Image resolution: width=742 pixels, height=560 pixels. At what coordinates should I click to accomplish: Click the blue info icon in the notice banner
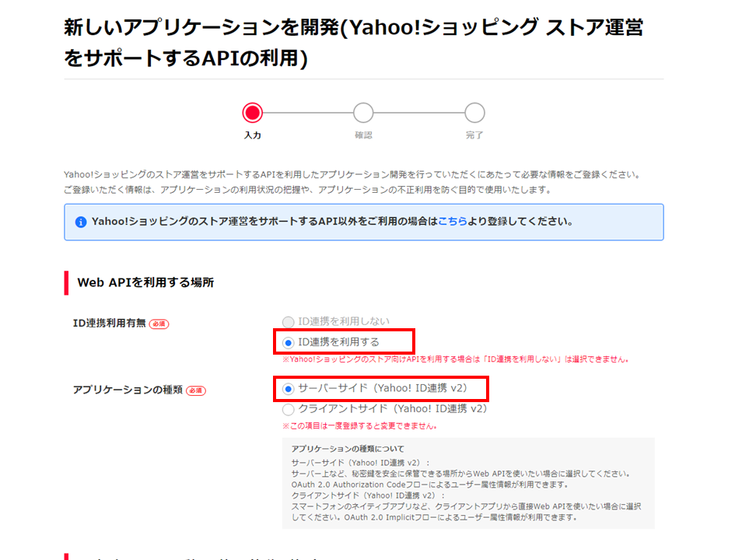pos(81,222)
